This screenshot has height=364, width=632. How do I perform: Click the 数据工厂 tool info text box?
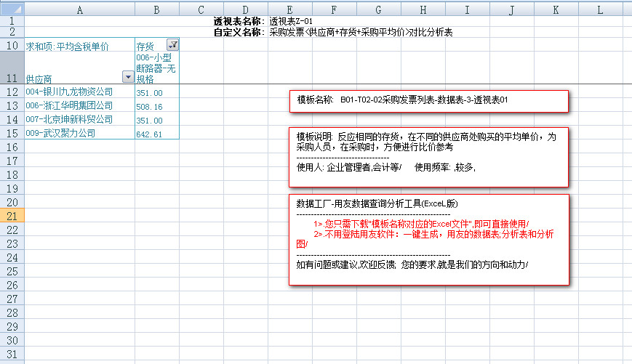(428, 240)
